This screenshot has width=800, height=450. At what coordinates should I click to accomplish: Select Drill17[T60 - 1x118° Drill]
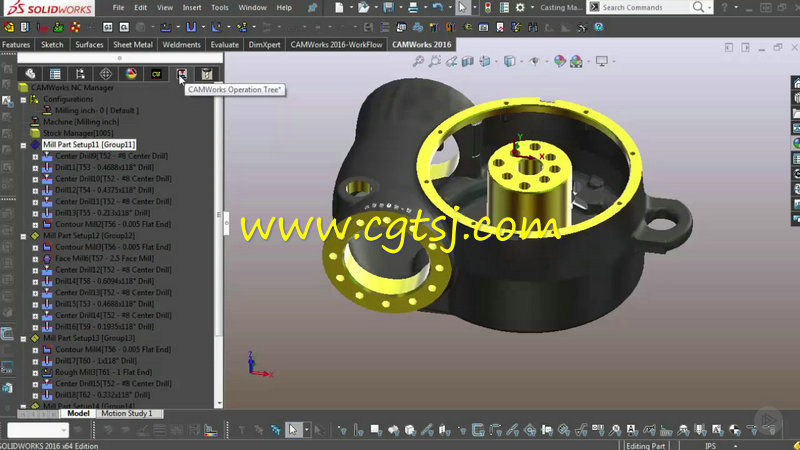[x=95, y=361]
